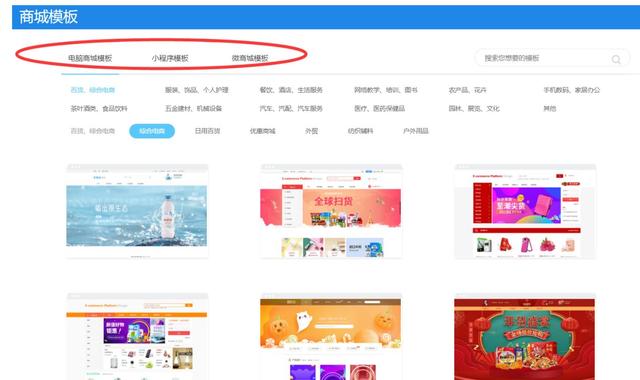This screenshot has width=640, height=380.
Task: Choose the 其他 category
Action: 549,109
